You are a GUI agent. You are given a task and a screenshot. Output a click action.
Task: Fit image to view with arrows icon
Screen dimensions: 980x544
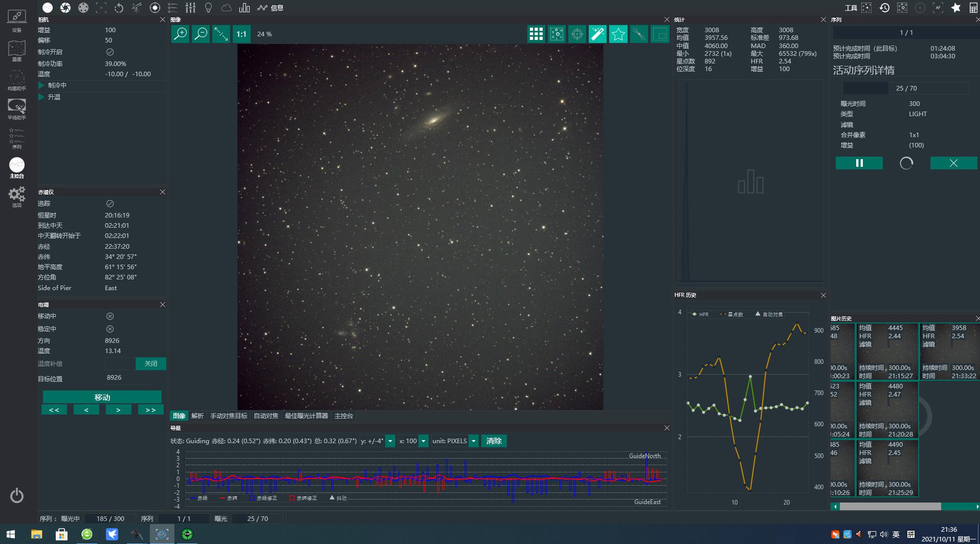[221, 34]
